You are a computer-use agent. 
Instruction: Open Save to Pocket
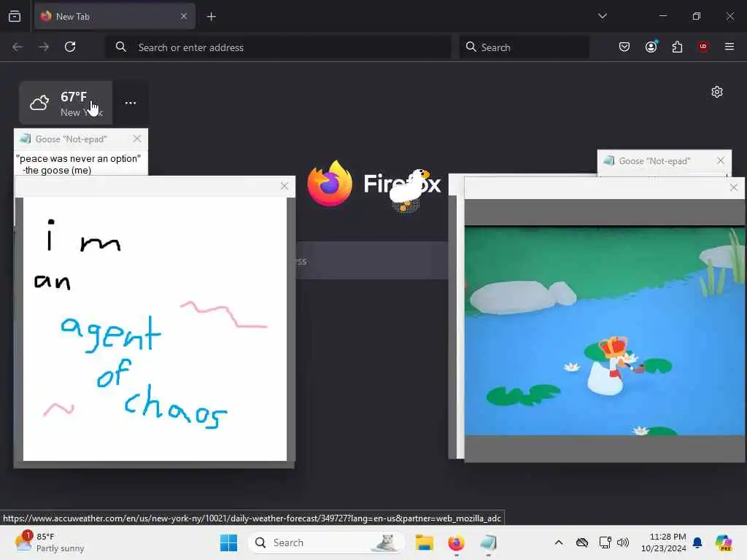(624, 47)
